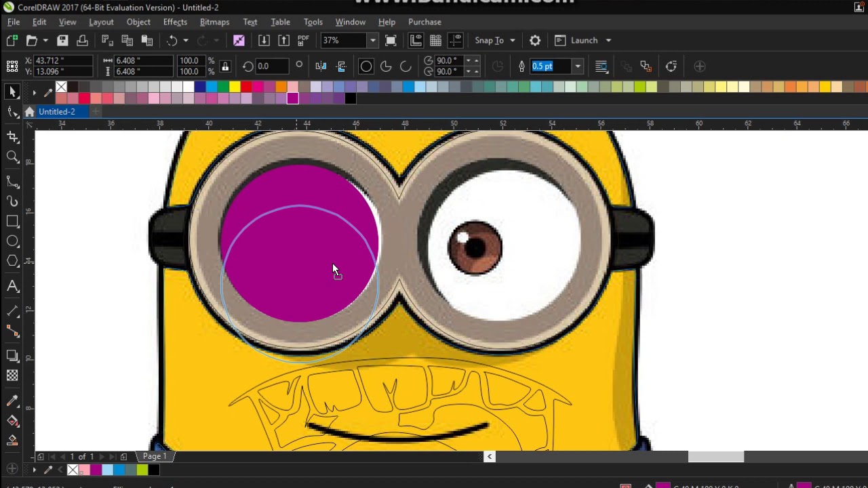The image size is (868, 488).
Task: Select the Color Eyedropper tool in the toolbox
Action: coord(12,401)
